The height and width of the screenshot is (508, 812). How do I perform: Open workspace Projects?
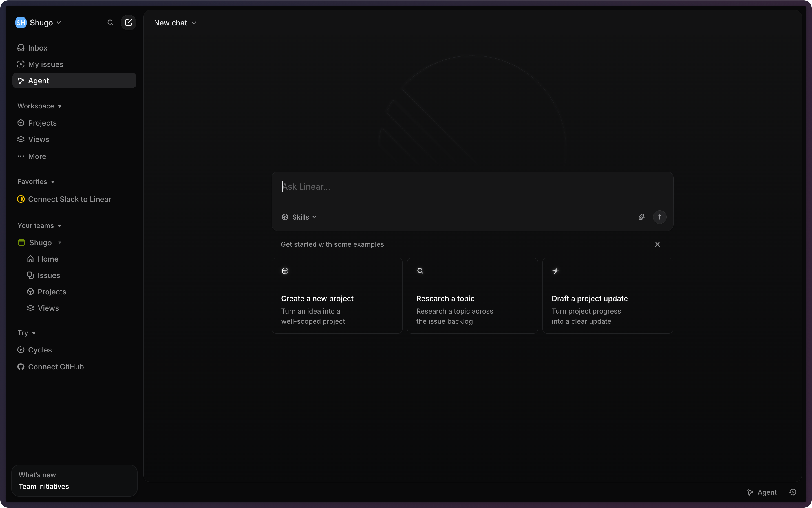pyautogui.click(x=74, y=123)
